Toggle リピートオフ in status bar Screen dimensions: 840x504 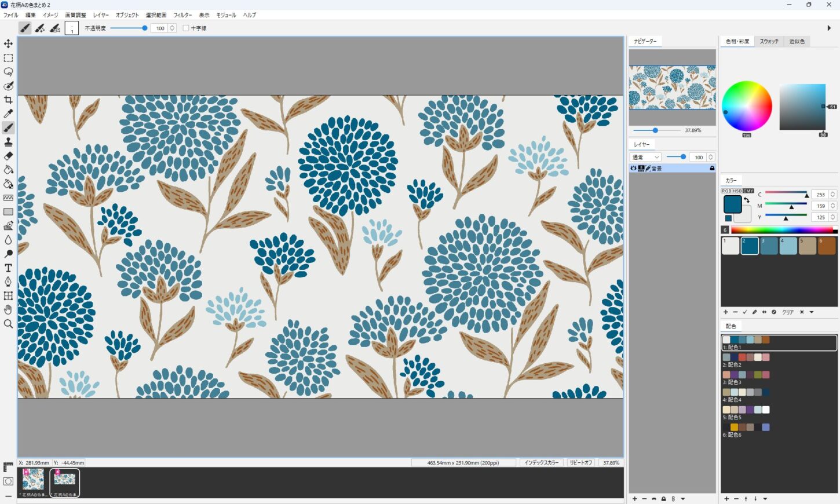point(580,463)
